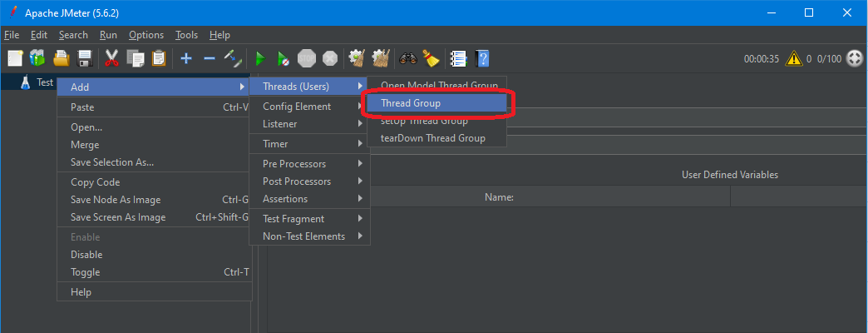Select Disable in context menu
Image resolution: width=868 pixels, height=333 pixels.
(155, 255)
